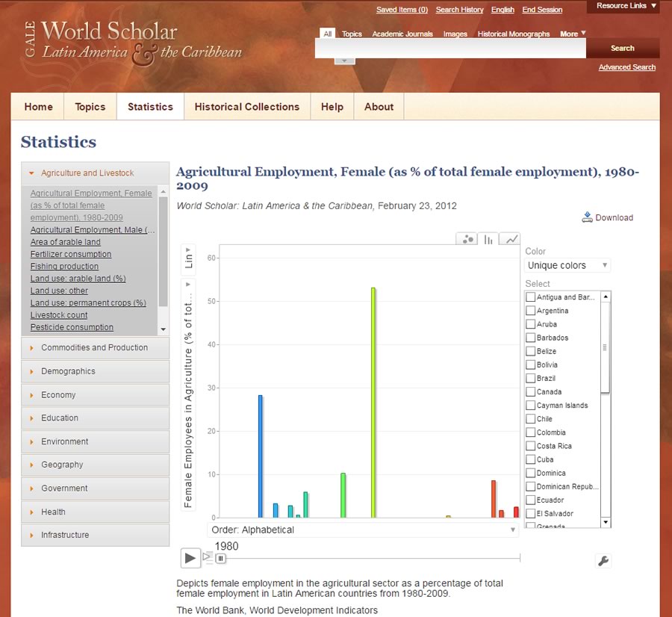Click End Session link
672x617 pixels.
pyautogui.click(x=542, y=10)
